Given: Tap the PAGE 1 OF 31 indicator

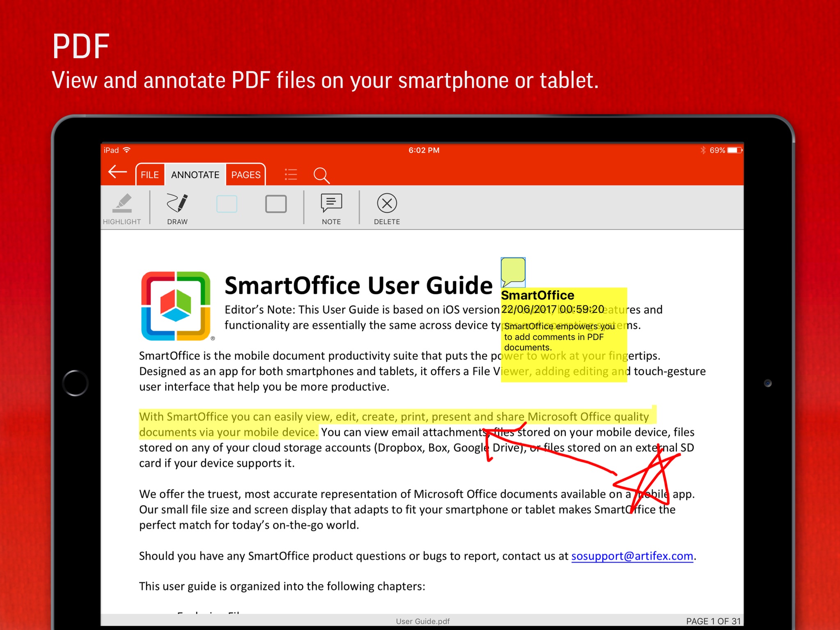Looking at the screenshot, I should click(713, 621).
